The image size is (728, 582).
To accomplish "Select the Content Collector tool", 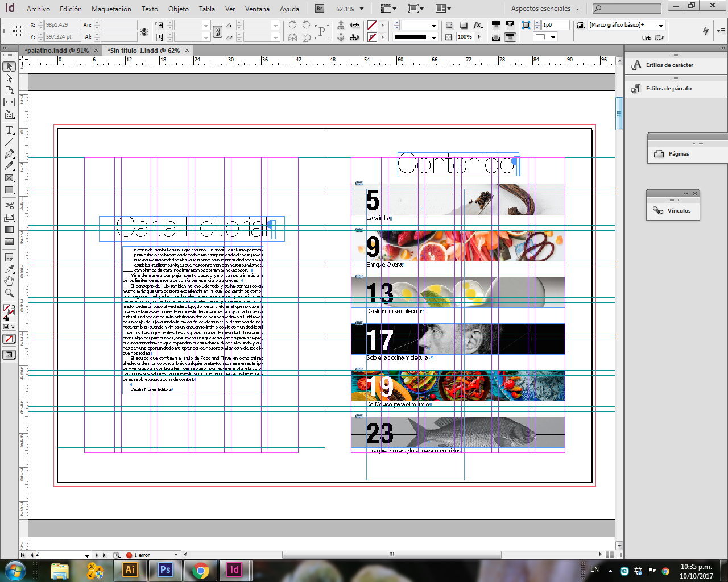I will [x=9, y=114].
